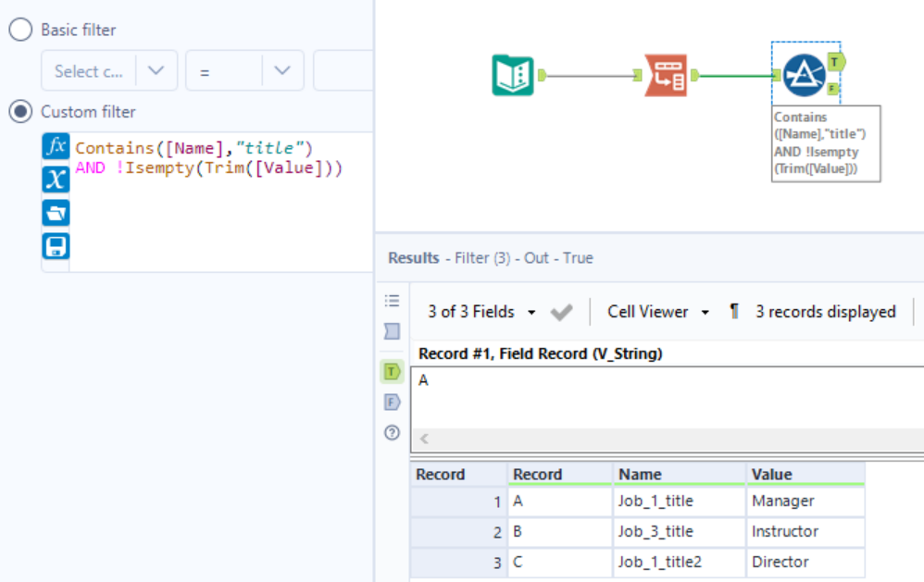The height and width of the screenshot is (582, 924).
Task: Select the Input Data tool on canvas
Action: (x=512, y=76)
